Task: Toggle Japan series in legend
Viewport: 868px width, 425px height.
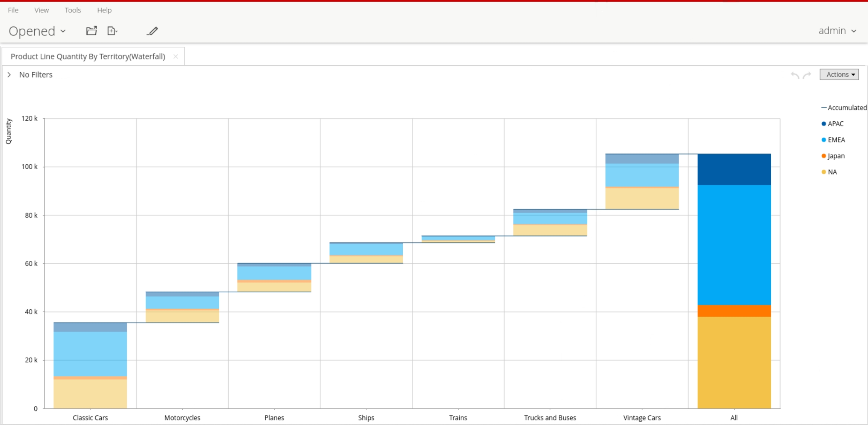Action: [836, 156]
